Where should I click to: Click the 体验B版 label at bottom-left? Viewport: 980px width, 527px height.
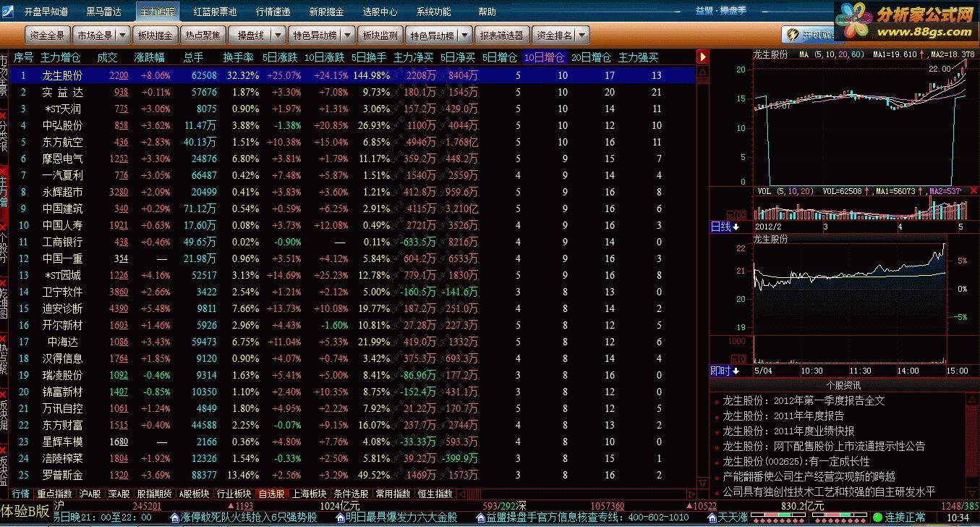(25, 510)
